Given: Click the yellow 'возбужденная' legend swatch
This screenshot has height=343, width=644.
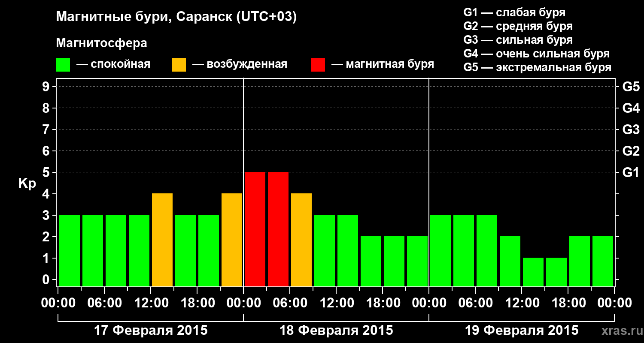Looking at the screenshot, I should click(x=179, y=65).
